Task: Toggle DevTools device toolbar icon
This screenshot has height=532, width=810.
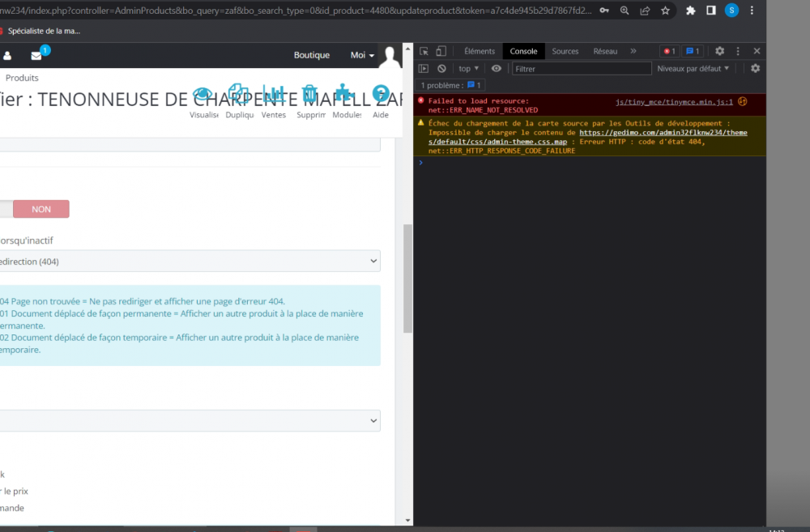Action: point(441,51)
